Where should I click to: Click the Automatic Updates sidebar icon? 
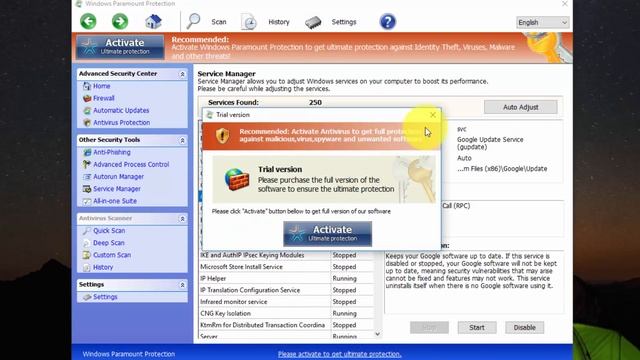(x=87, y=111)
